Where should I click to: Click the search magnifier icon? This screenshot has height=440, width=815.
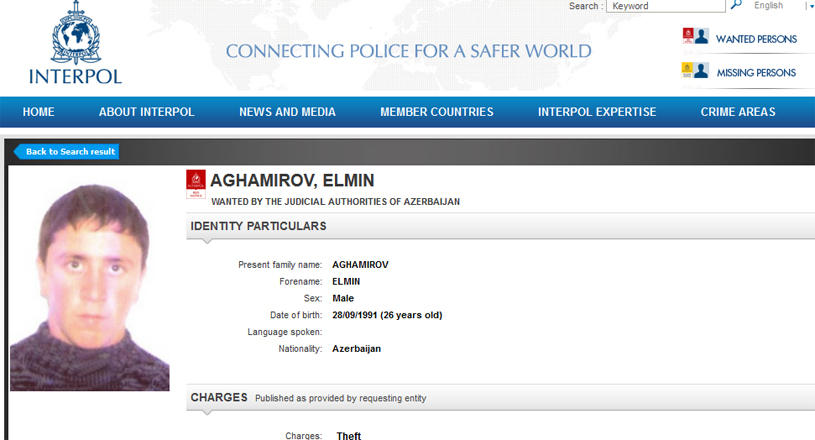[736, 5]
